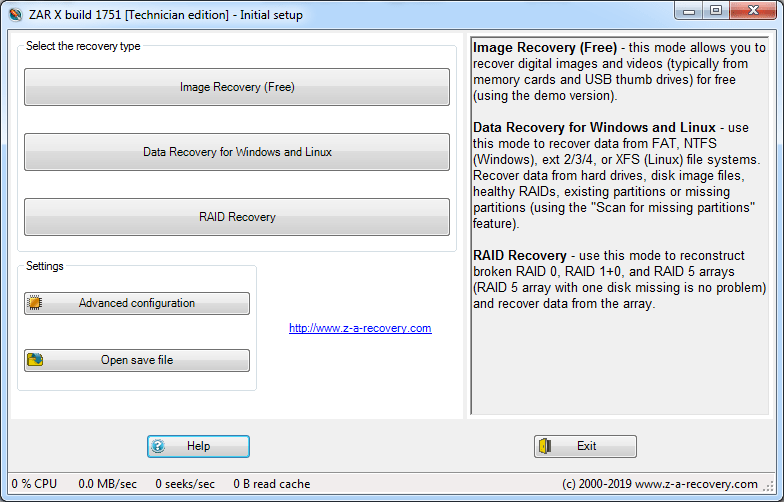Start Image Recovery (Free) mode
The image size is (784, 502).
tap(237, 87)
